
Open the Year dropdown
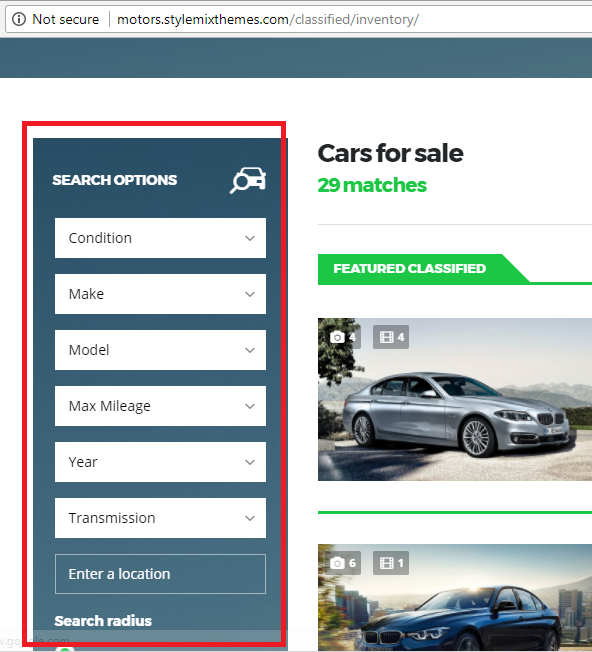(160, 462)
